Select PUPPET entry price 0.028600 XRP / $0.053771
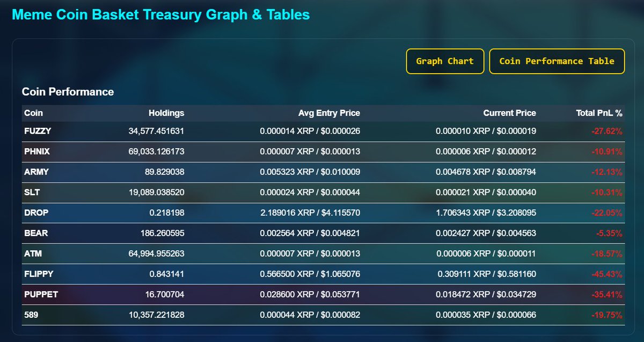This screenshot has height=342, width=644. 310,294
